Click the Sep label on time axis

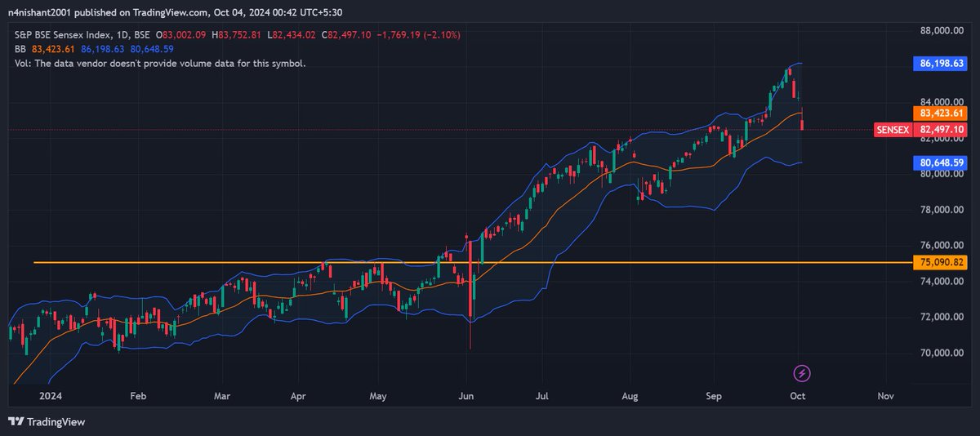click(715, 396)
